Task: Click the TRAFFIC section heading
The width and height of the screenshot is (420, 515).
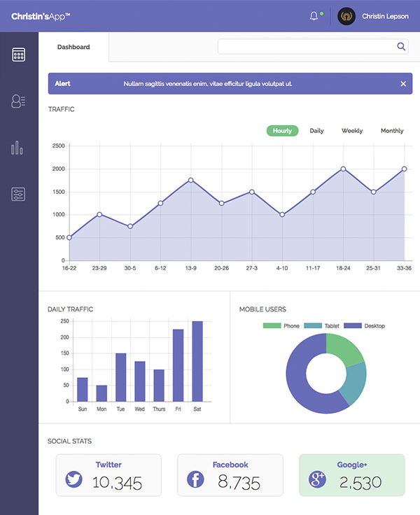Action: tap(61, 109)
